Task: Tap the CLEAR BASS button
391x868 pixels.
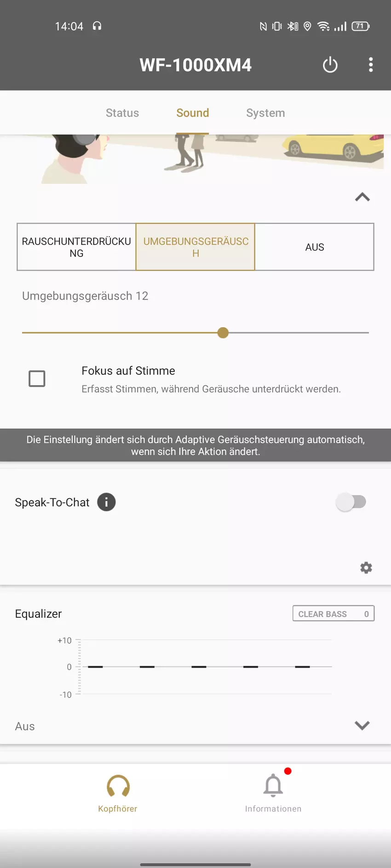Action: pyautogui.click(x=333, y=614)
